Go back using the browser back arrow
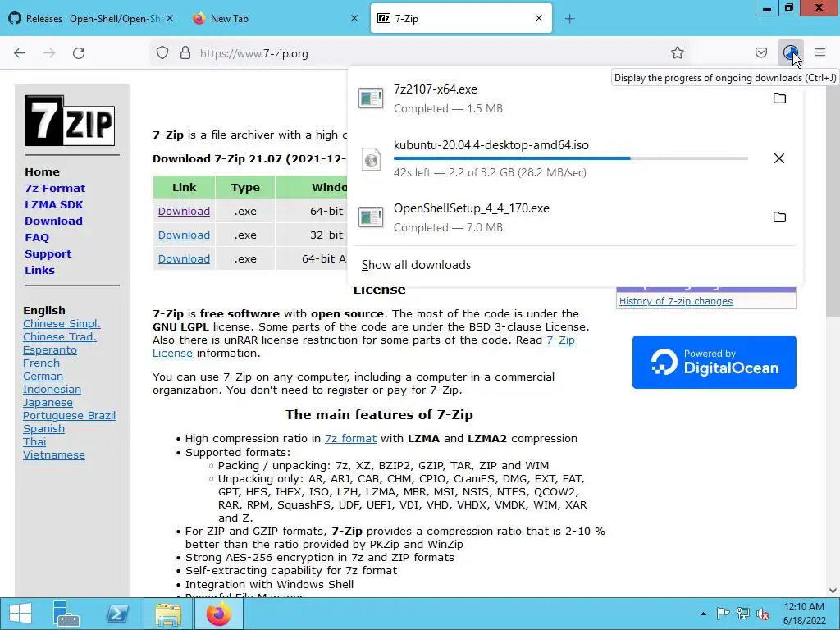Viewport: 840px width, 630px height. [x=20, y=53]
